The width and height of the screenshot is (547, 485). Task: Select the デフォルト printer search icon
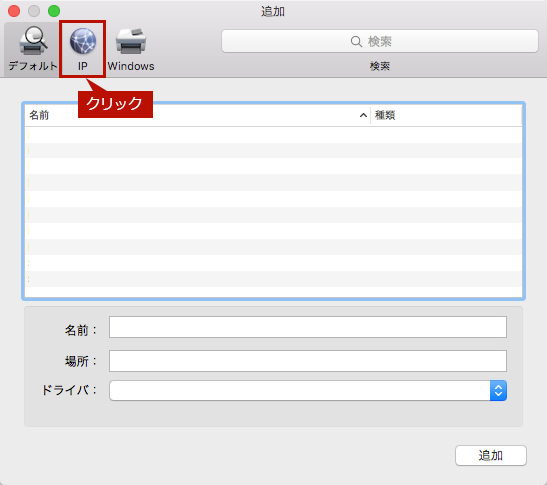[33, 41]
